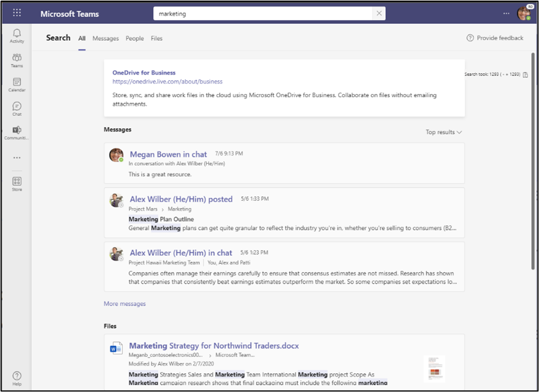Open Megan Bowen in chat result
539x392 pixels.
click(x=168, y=154)
